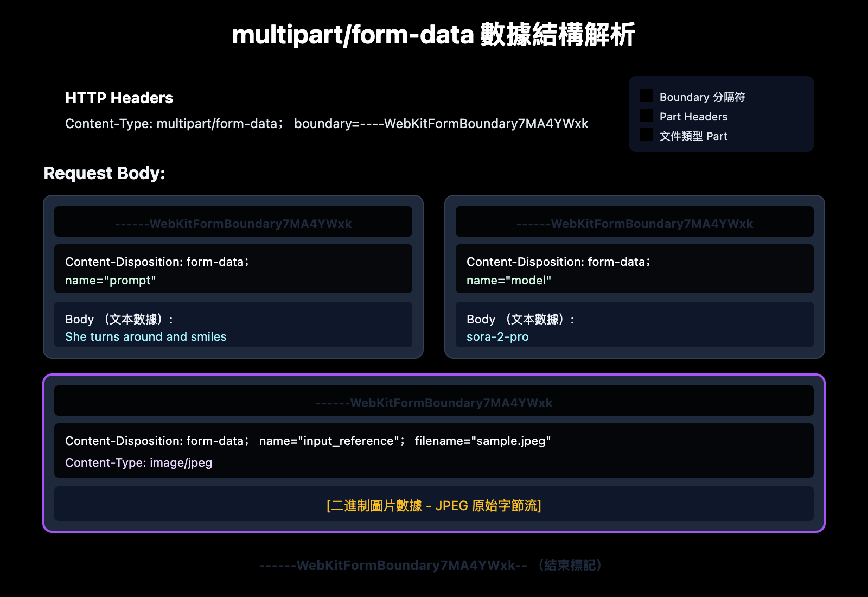Click the sora-2-pro model value
This screenshot has height=597, width=868.
[x=497, y=336]
